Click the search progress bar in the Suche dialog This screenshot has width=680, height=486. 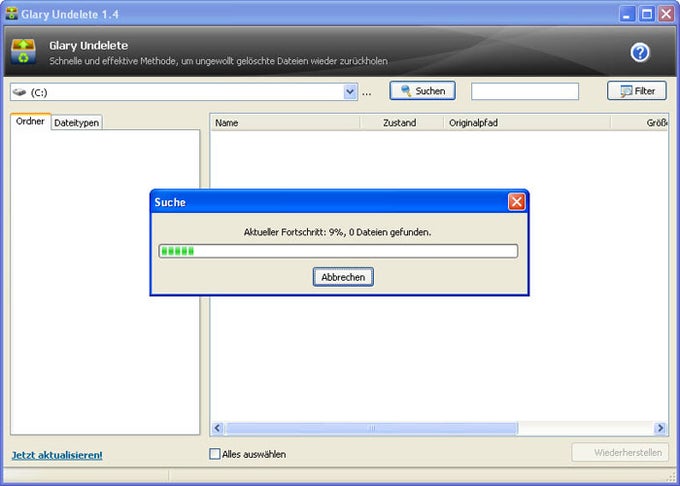coord(338,251)
